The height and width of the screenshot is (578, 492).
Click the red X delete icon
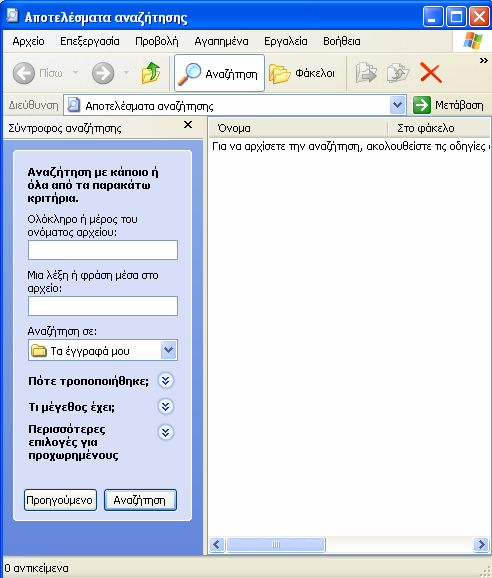point(430,73)
